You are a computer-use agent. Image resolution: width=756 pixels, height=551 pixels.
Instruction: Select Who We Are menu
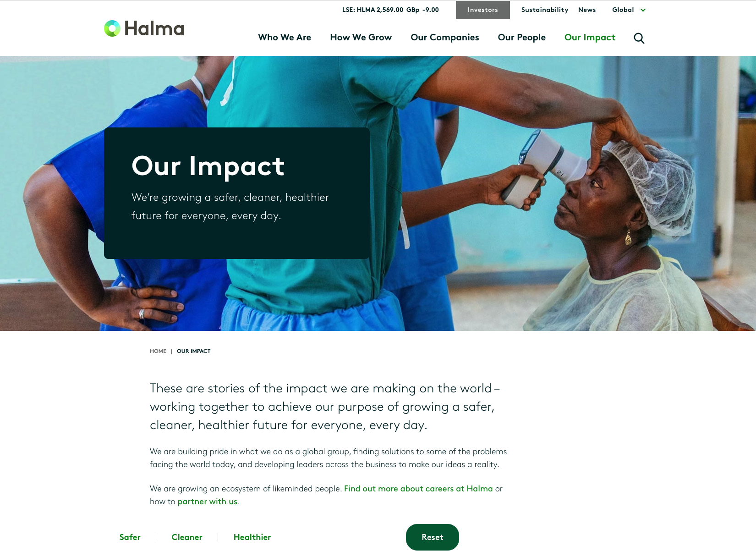pyautogui.click(x=285, y=38)
